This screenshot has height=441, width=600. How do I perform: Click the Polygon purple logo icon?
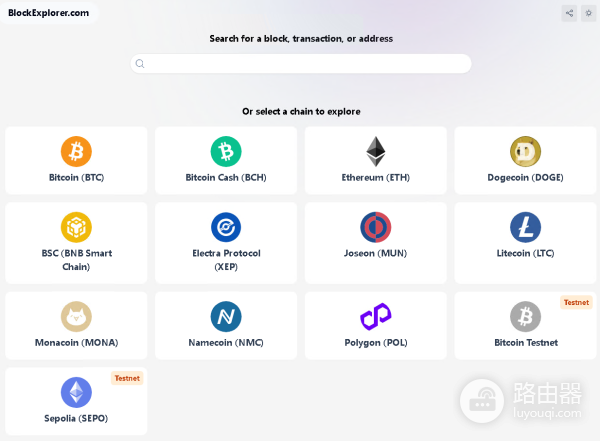point(376,316)
